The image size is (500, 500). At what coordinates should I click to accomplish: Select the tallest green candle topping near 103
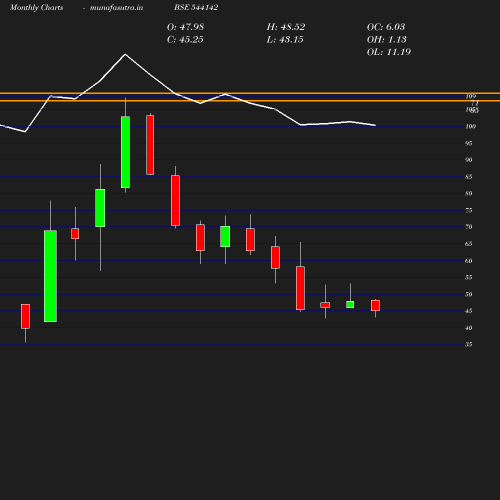[125, 152]
